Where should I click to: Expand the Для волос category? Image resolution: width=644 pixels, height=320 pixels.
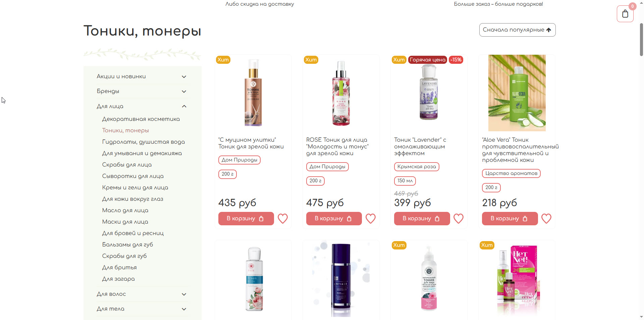click(x=142, y=294)
